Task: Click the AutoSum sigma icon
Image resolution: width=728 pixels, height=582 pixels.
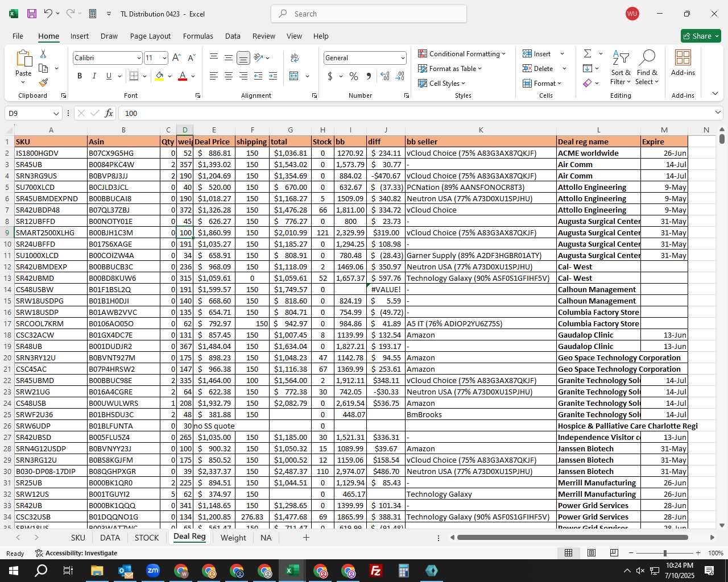Action: pyautogui.click(x=588, y=53)
